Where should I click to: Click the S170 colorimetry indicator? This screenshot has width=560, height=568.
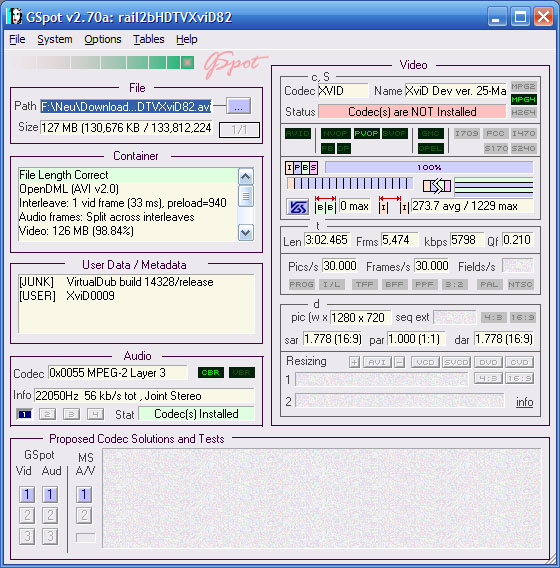click(496, 148)
